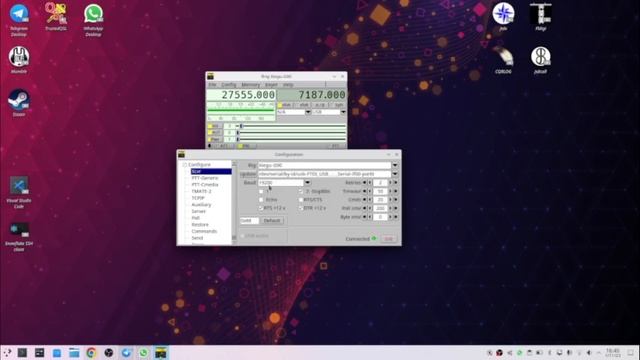
Task: Click the flrig icon in the Configuration title bar
Action: point(181,154)
